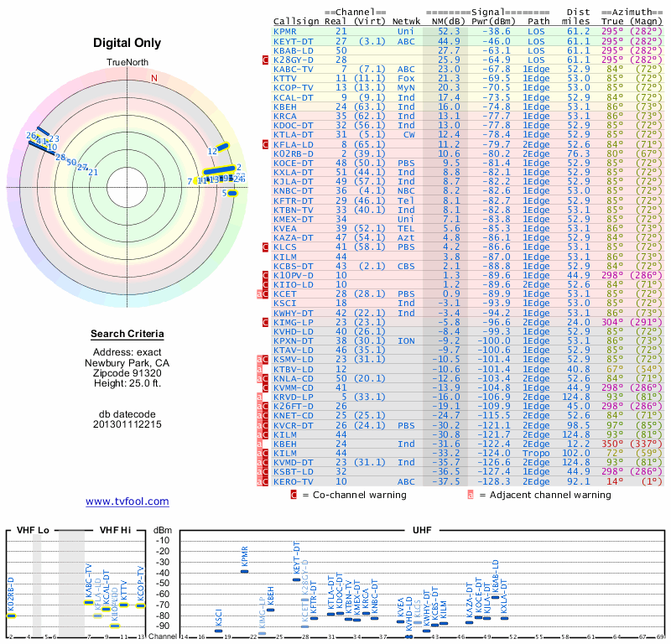Open the KPMR callsign link
The height and width of the screenshot is (644, 671).
click(285, 31)
